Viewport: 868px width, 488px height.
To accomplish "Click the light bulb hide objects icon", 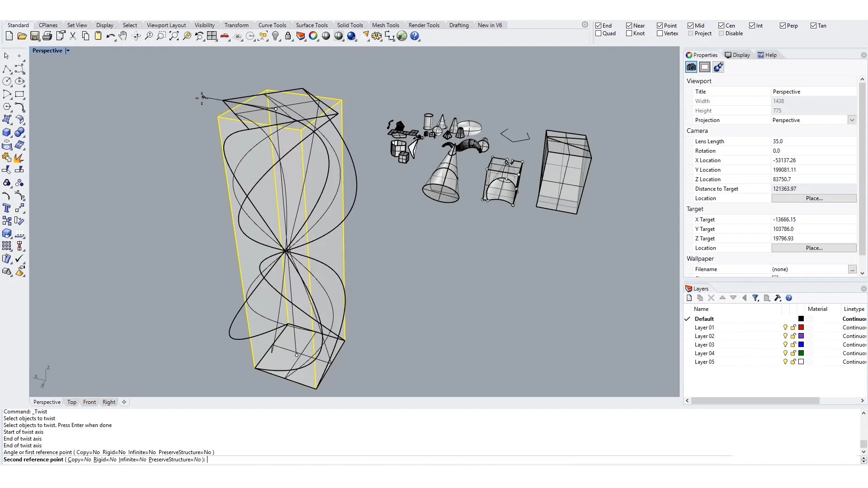I will coord(275,36).
